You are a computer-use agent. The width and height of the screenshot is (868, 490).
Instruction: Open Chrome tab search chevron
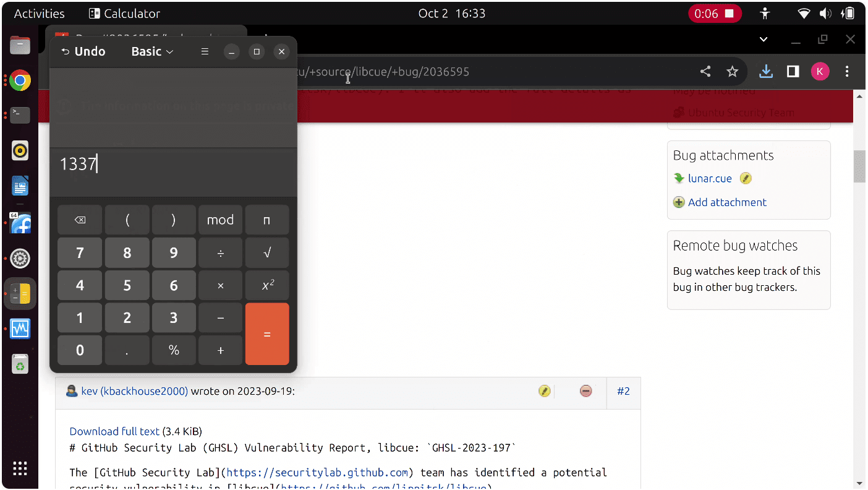(764, 39)
